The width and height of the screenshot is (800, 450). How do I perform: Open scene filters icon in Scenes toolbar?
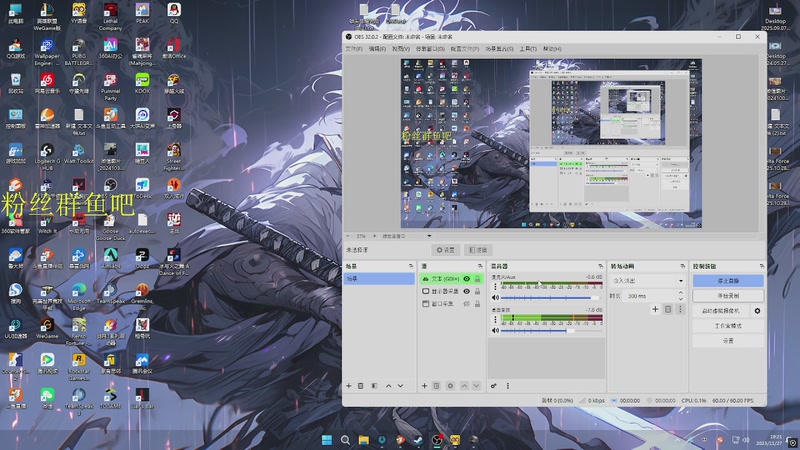(374, 386)
